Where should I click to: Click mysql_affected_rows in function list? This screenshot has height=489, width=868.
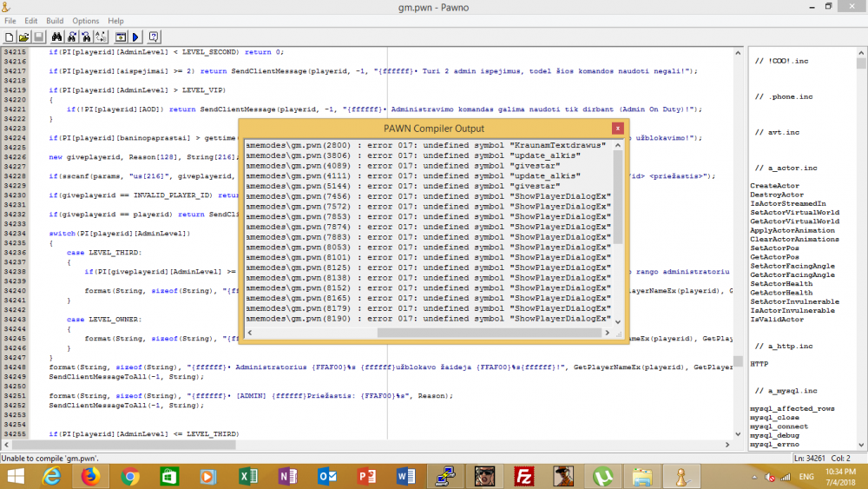click(792, 409)
